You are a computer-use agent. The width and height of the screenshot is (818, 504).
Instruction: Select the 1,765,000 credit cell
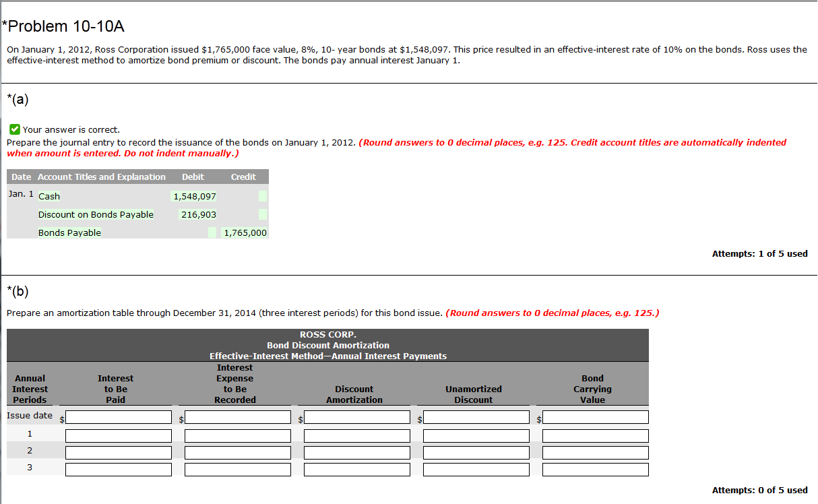coord(245,232)
